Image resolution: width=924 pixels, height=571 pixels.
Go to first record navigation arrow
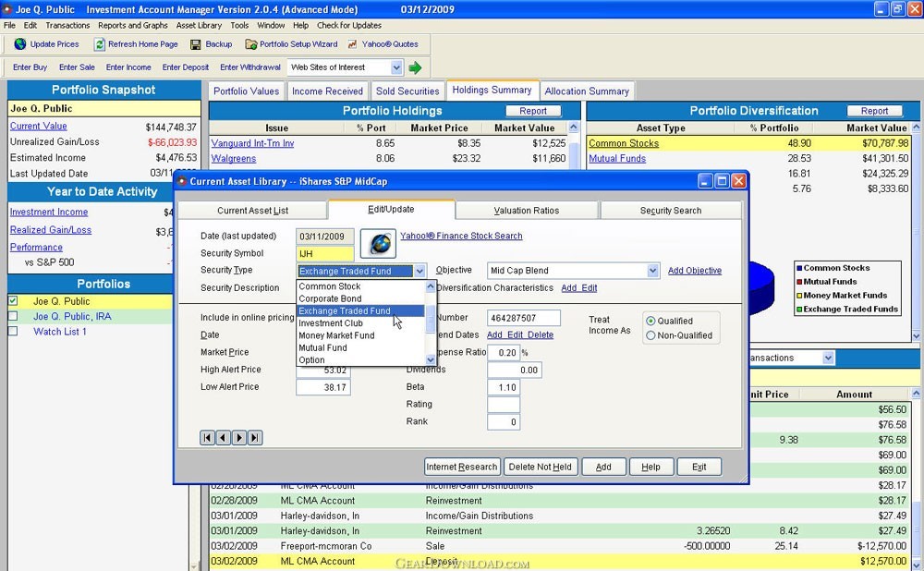[207, 438]
